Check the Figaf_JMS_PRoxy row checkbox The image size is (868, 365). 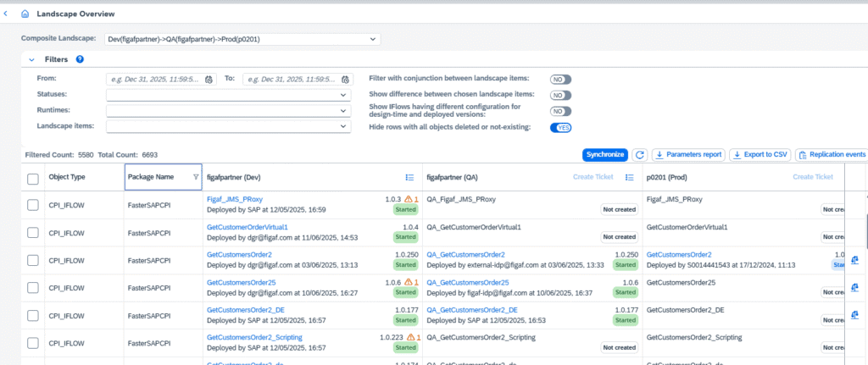33,205
